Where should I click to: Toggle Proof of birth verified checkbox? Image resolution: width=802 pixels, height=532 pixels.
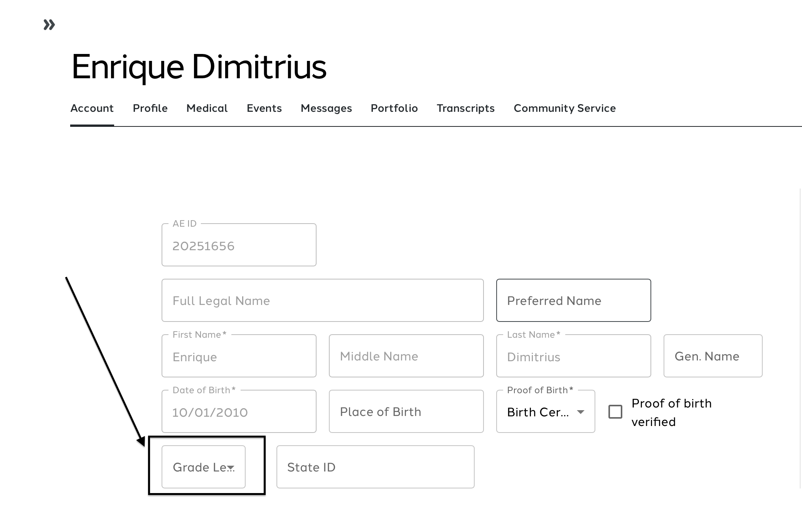[615, 412]
